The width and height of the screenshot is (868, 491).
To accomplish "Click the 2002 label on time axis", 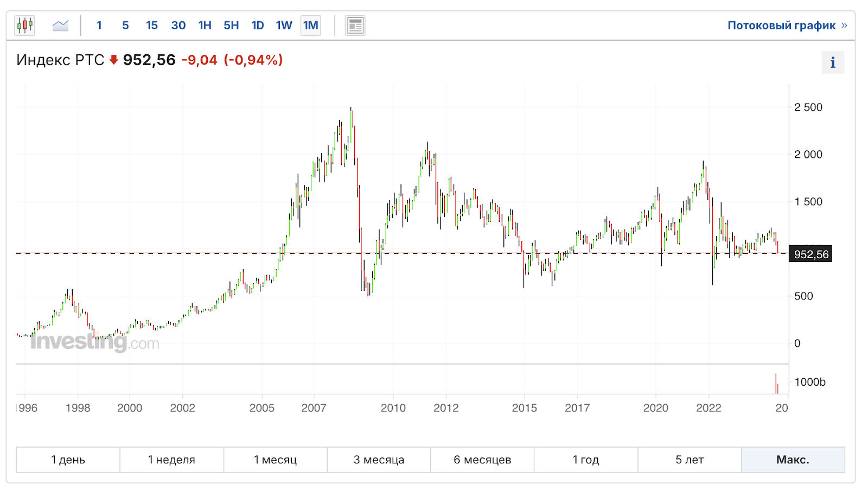I will pos(182,408).
